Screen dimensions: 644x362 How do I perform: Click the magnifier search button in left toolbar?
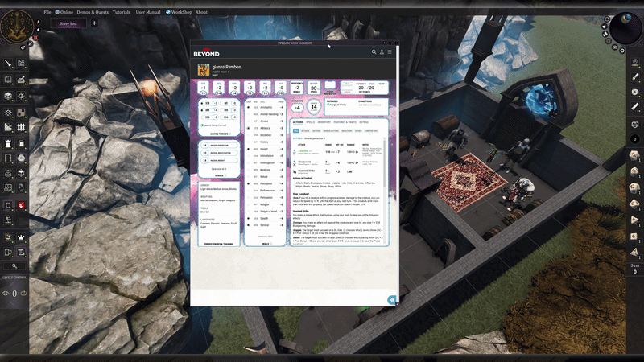[14, 266]
